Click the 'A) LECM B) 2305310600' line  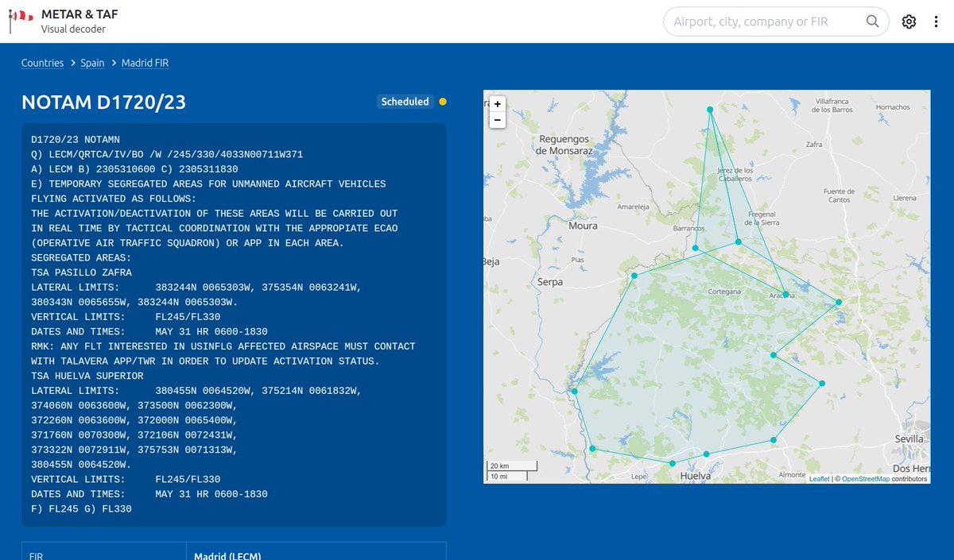(x=134, y=169)
